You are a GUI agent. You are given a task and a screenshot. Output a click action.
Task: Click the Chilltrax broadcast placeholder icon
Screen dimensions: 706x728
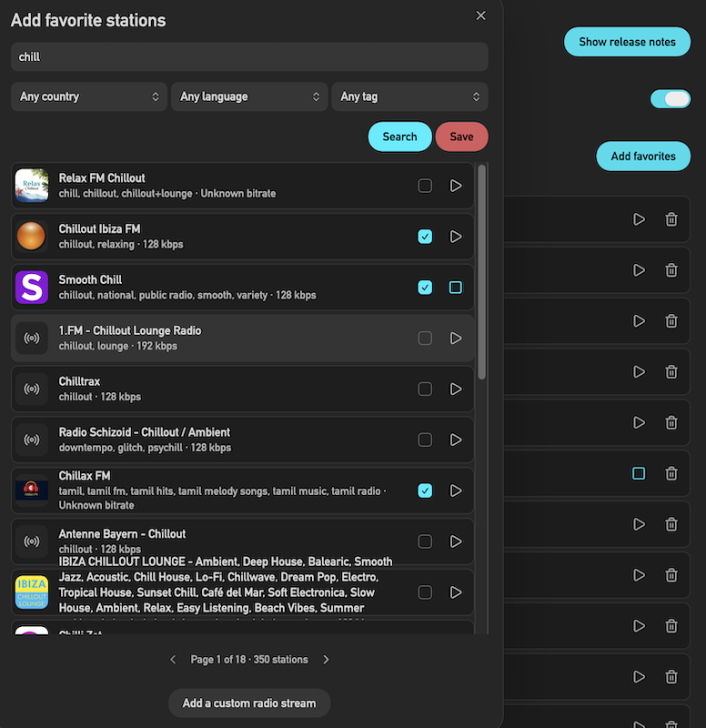click(32, 389)
